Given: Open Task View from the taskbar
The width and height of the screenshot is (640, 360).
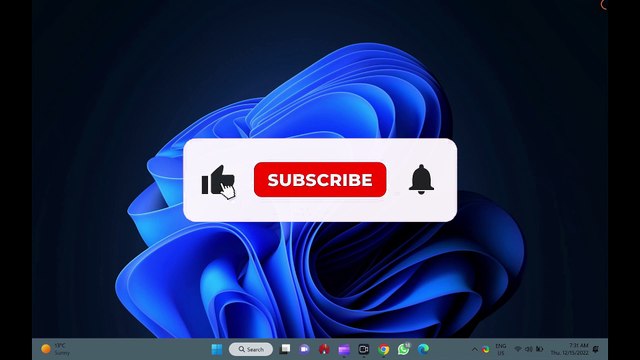Looking at the screenshot, I should (x=285, y=349).
